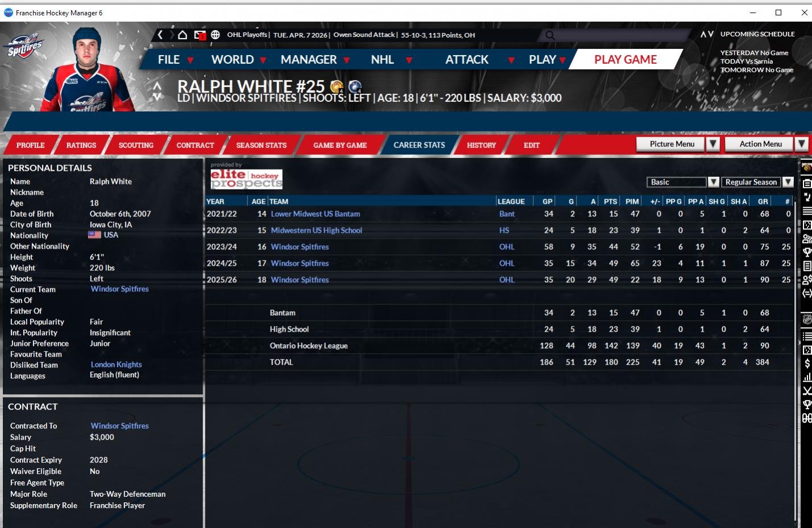Open team dice icon in right sidebar
The width and height of the screenshot is (812, 528).
click(807, 225)
